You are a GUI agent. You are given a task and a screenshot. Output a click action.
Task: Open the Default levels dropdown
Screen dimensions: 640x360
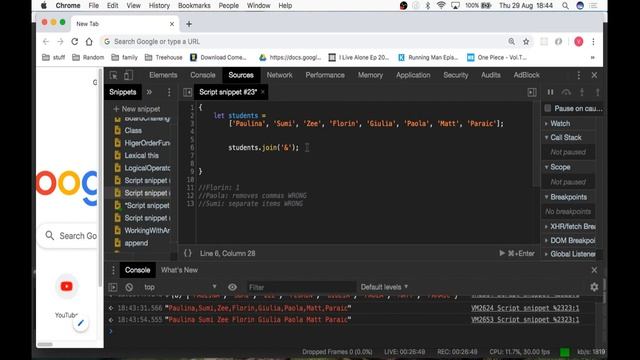pos(384,287)
